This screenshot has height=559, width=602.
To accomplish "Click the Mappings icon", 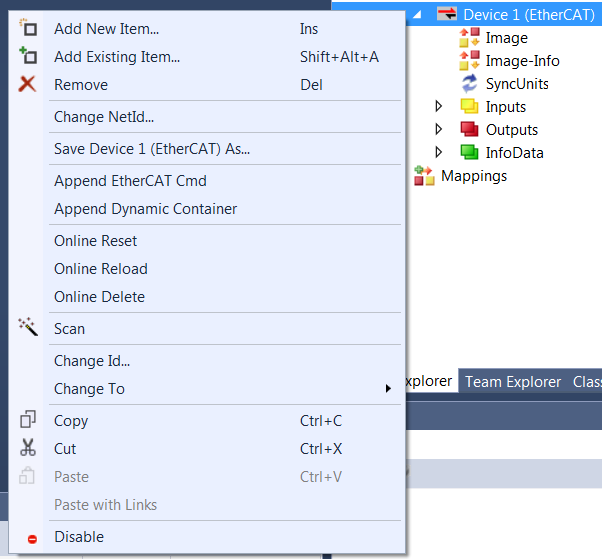I will click(424, 176).
